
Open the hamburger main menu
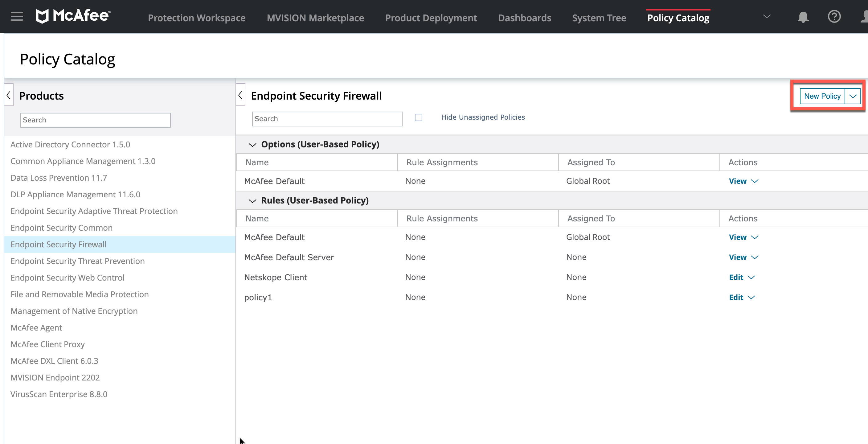tap(17, 16)
